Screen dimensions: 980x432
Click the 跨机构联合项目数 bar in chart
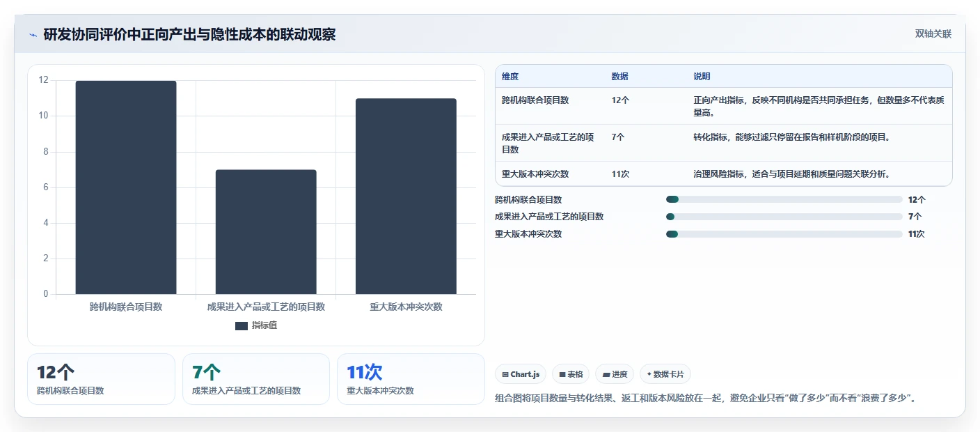[126, 187]
